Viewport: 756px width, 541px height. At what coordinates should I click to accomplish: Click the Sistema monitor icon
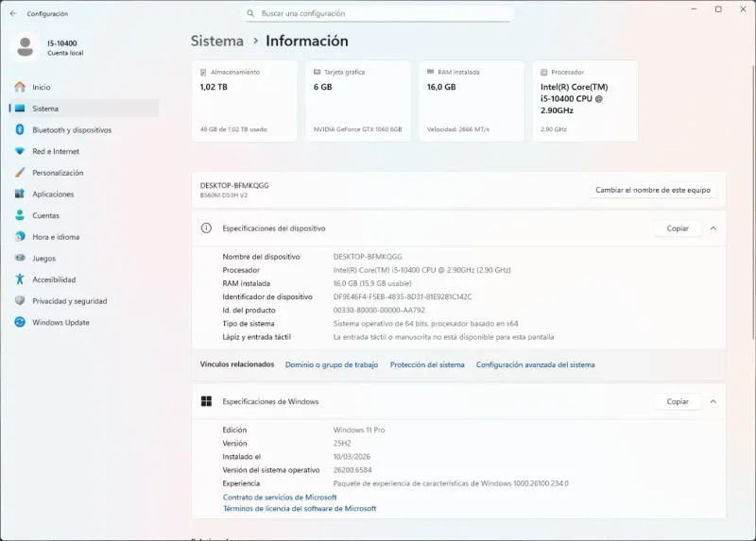coord(20,109)
